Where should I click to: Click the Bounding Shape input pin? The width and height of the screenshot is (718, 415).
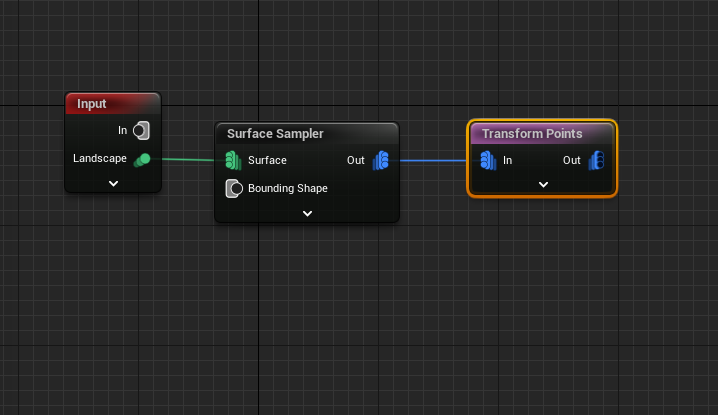[234, 188]
